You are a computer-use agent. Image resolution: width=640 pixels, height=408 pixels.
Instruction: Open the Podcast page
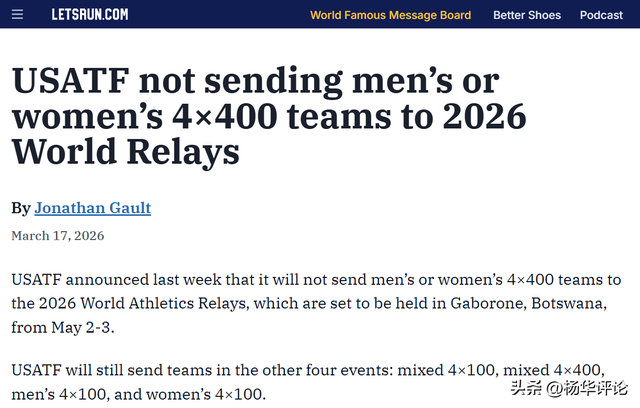click(601, 15)
